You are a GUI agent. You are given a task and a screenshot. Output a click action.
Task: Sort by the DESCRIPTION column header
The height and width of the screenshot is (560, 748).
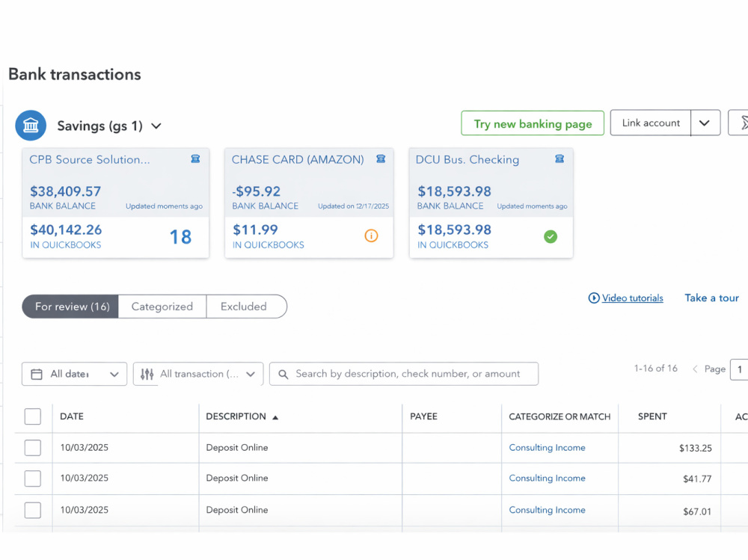point(236,416)
